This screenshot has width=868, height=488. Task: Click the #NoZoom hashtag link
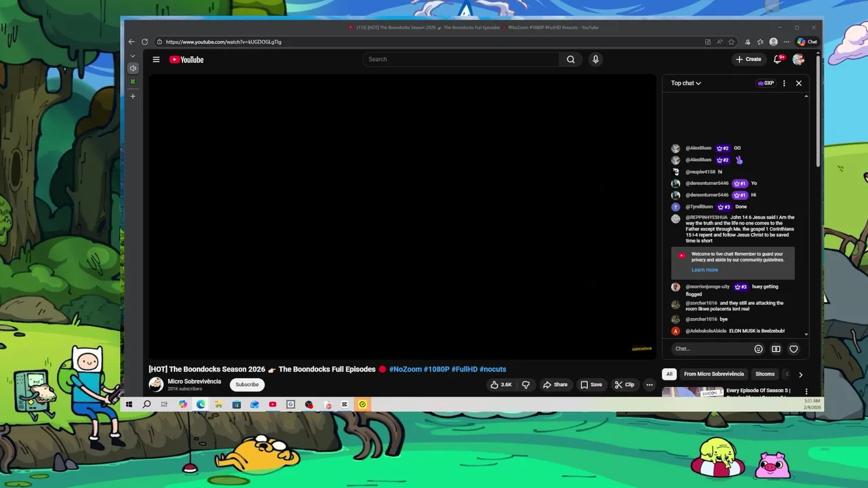pyautogui.click(x=405, y=369)
